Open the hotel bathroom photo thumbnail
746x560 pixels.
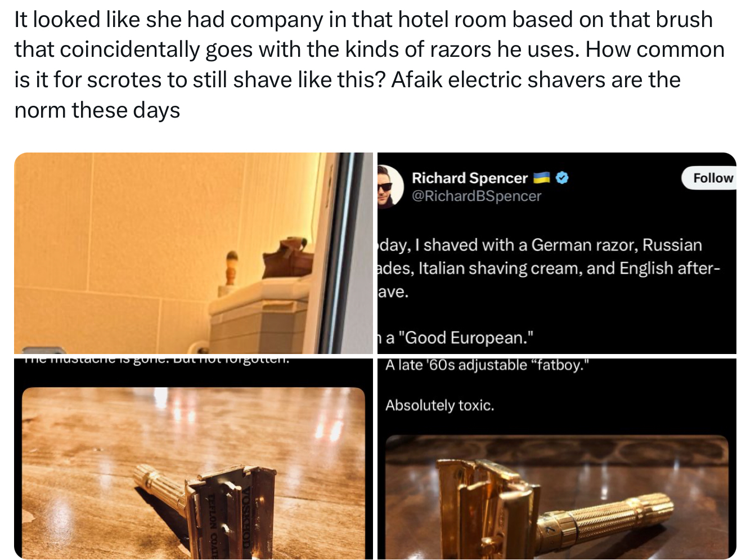point(194,253)
